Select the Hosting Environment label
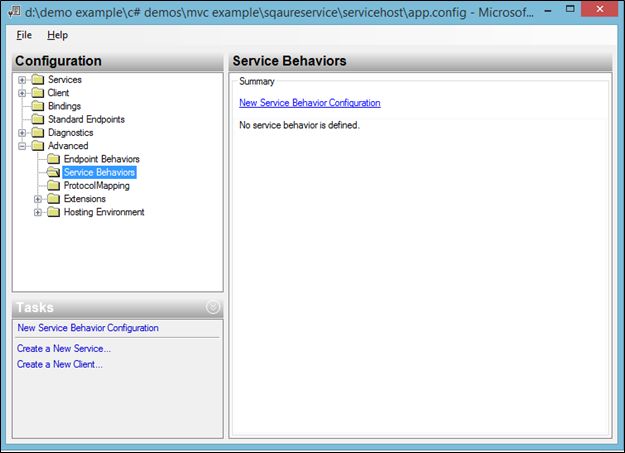This screenshot has height=453, width=625. [x=104, y=212]
